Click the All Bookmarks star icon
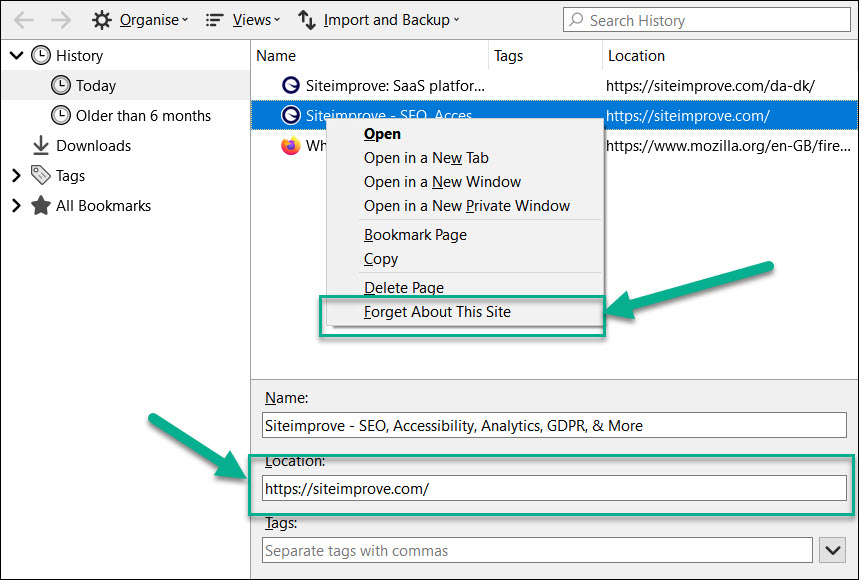Viewport: 859px width, 580px height. [40, 206]
